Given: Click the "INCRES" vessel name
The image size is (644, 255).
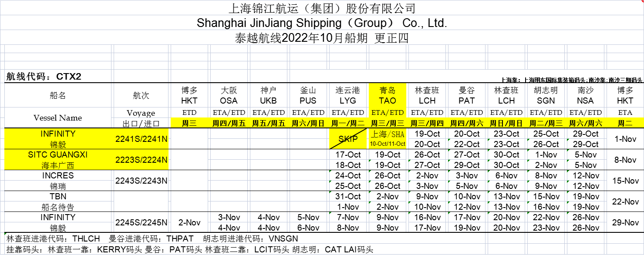Looking at the screenshot, I should pyautogui.click(x=58, y=175).
